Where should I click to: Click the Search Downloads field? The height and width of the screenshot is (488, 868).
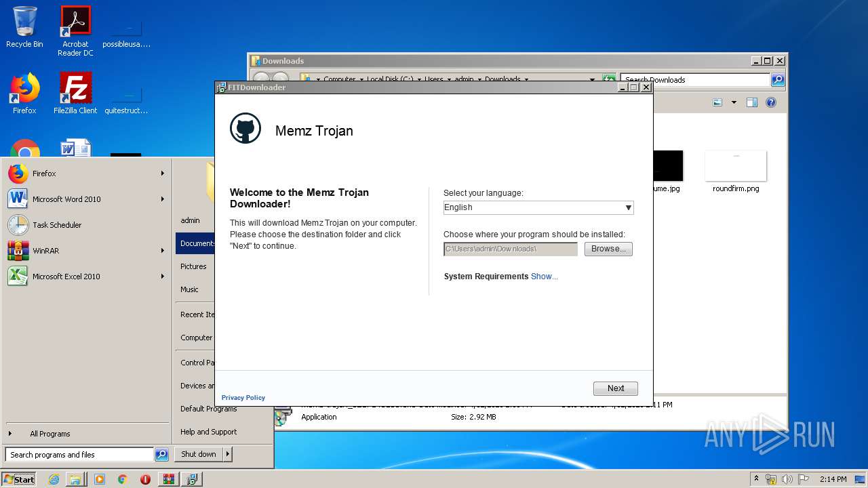point(696,80)
